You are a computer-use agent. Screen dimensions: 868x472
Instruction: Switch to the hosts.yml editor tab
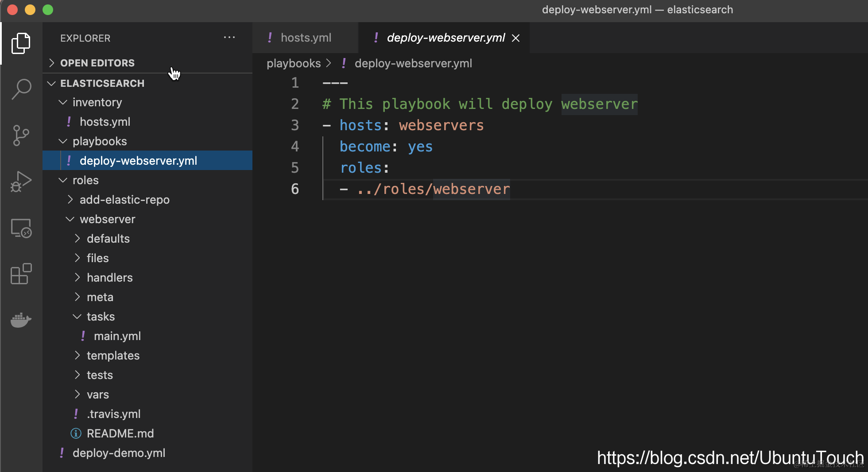[306, 38]
